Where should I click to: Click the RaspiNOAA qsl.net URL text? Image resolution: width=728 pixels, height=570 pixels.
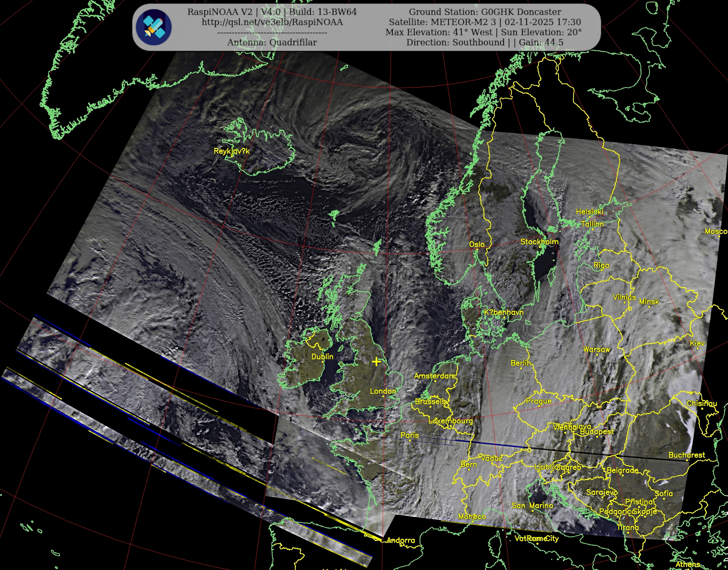[x=272, y=22]
